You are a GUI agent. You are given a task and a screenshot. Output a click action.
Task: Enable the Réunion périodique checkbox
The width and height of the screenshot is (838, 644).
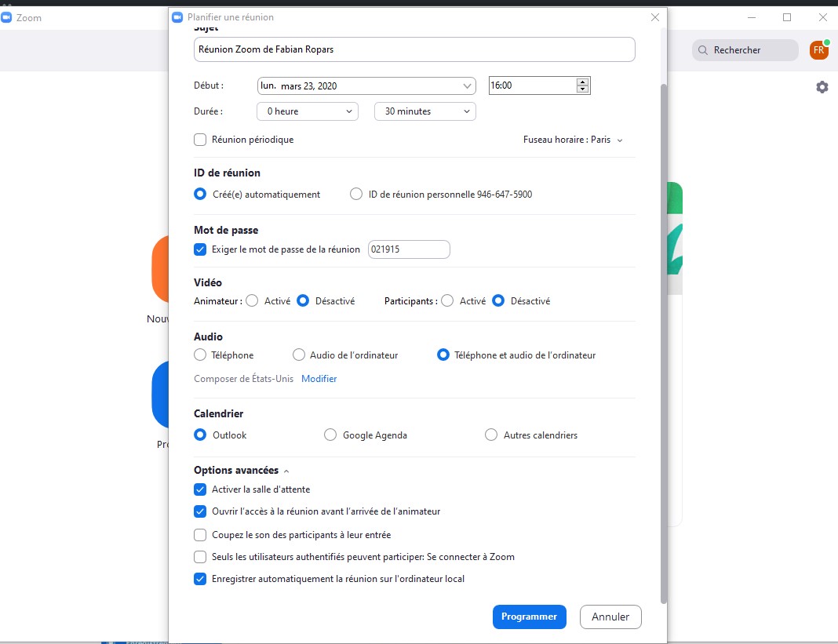(200, 140)
